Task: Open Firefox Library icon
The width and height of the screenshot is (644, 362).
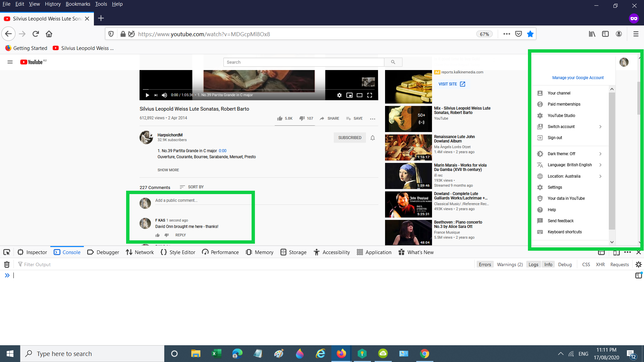Action: pyautogui.click(x=592, y=34)
